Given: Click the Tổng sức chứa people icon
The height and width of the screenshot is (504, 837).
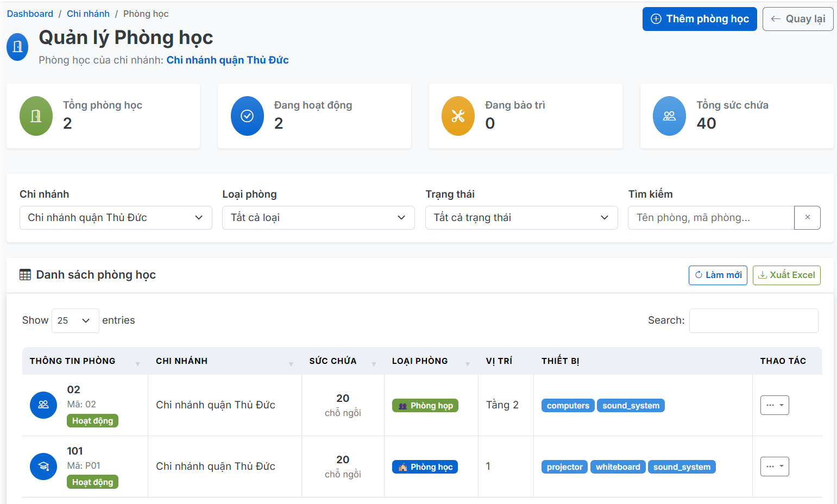Looking at the screenshot, I should [669, 116].
